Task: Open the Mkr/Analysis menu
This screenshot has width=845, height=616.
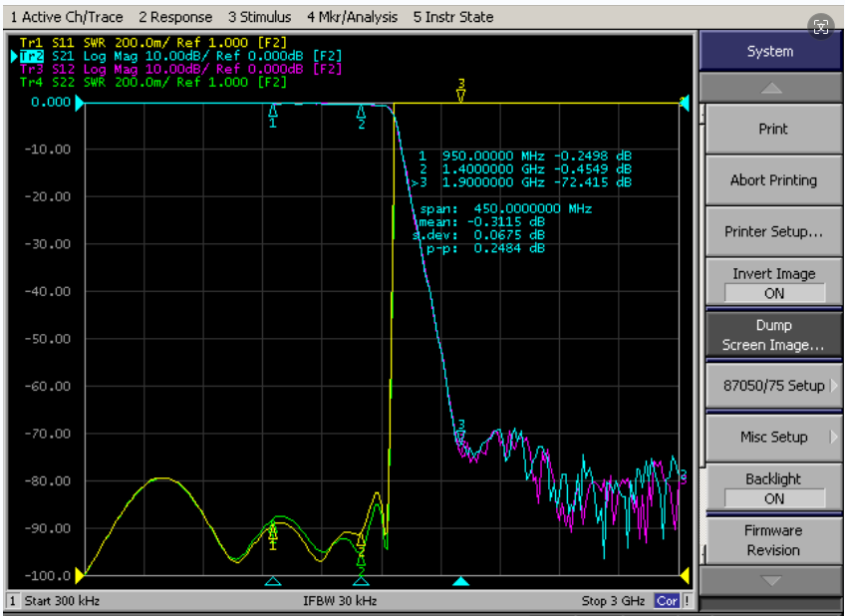Action: (x=353, y=17)
